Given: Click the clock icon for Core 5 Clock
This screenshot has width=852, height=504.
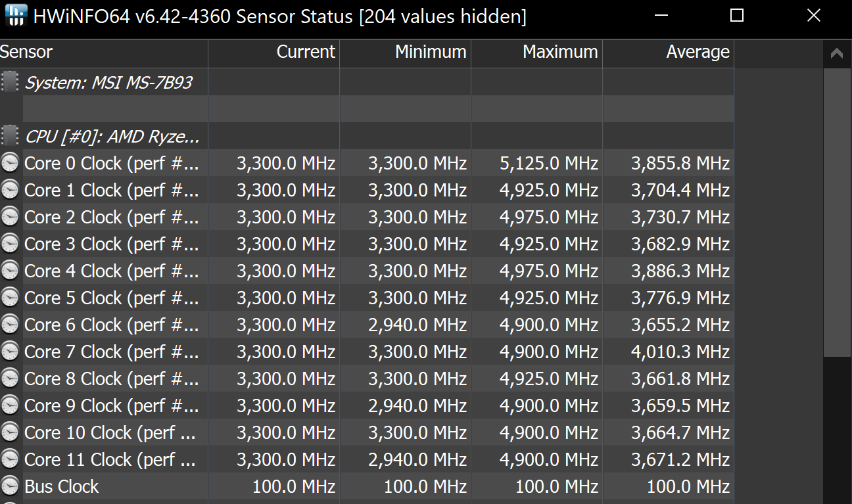Looking at the screenshot, I should pyautogui.click(x=10, y=298).
